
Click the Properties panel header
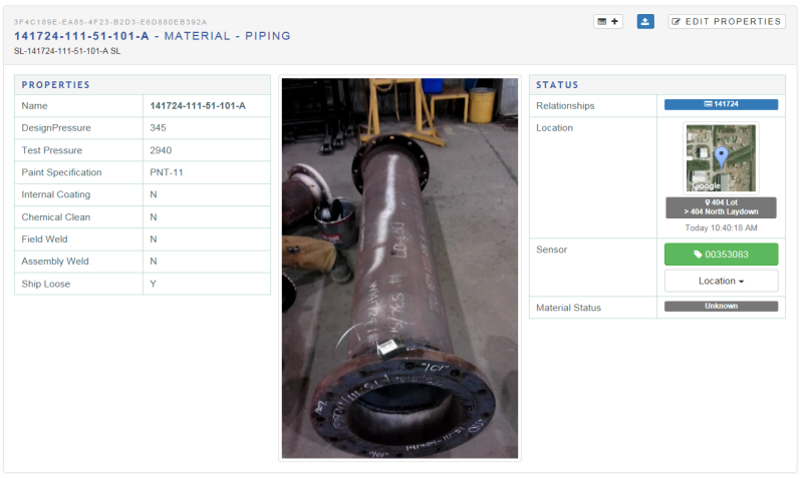[x=142, y=85]
